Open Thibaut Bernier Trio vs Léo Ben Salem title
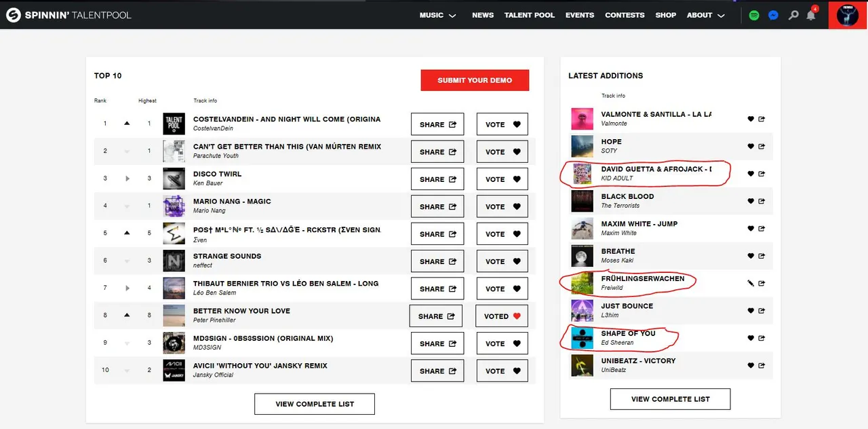868x429 pixels. click(285, 284)
